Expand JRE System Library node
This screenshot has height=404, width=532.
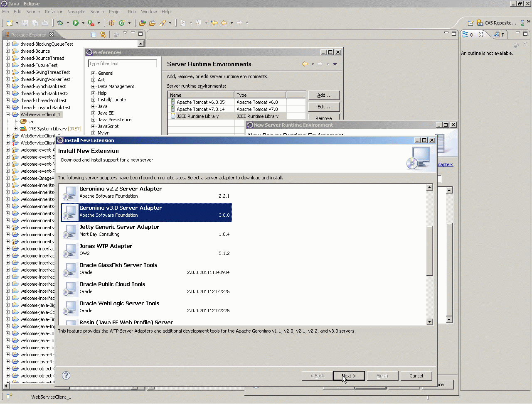[x=16, y=129]
